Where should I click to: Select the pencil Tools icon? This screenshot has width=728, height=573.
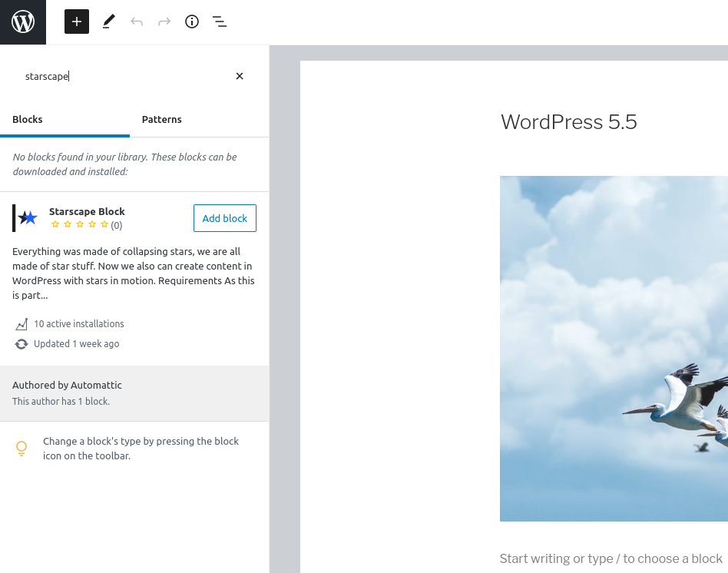(108, 22)
